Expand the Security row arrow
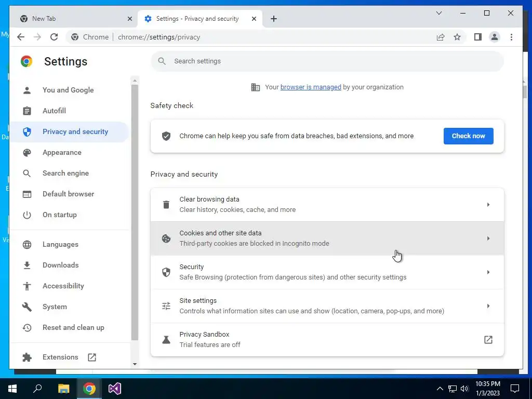 pyautogui.click(x=488, y=272)
